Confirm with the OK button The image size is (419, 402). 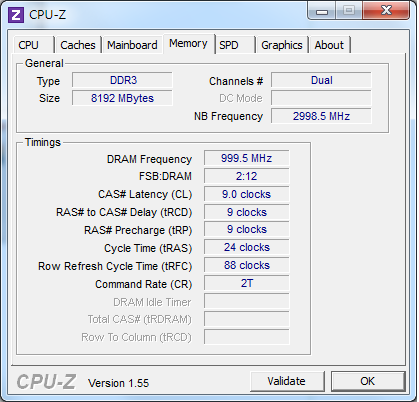(368, 381)
